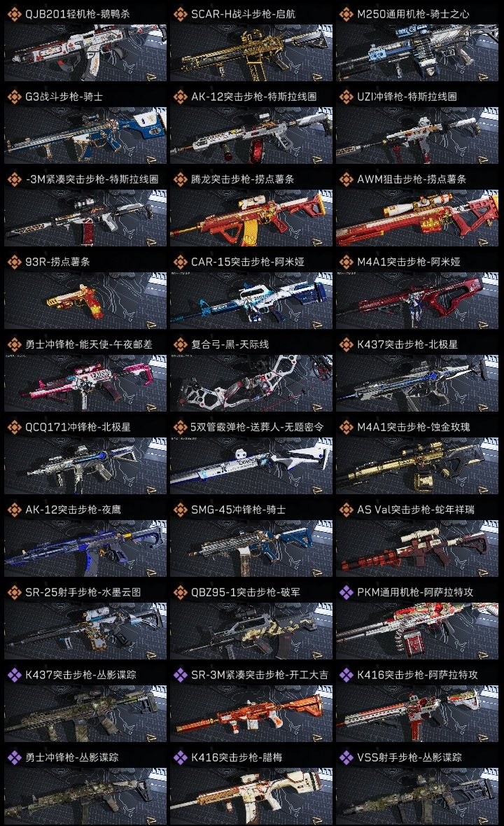Screen dimensions: 504x826
Task: Click purple rarity icon beside VSS射手步枪-丛影谍踪
Action: click(x=346, y=757)
